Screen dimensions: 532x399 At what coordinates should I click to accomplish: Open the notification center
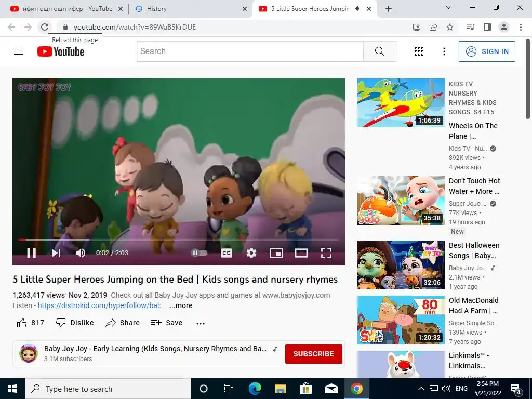pos(516,389)
